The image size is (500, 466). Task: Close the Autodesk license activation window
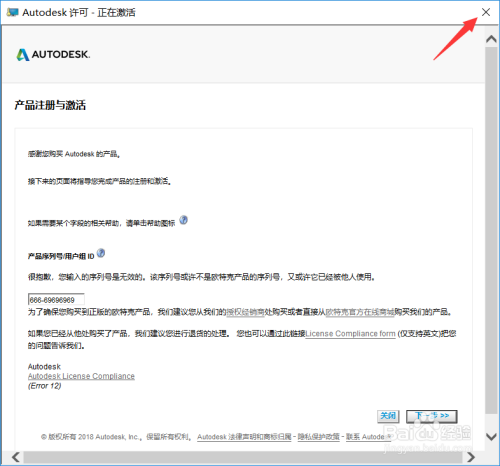point(486,12)
